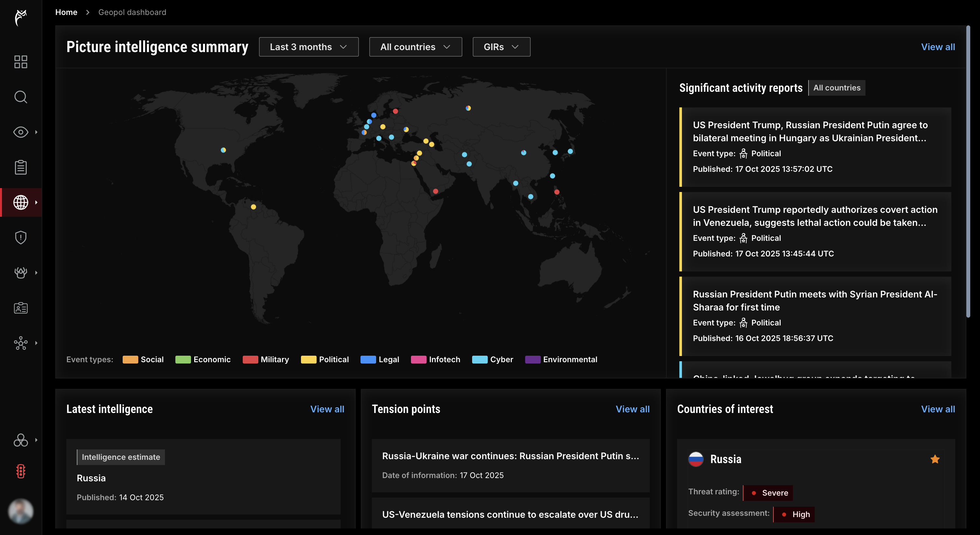Expand the three-circles submenu arrow
Screen dimensions: 980x535
click(x=36, y=440)
